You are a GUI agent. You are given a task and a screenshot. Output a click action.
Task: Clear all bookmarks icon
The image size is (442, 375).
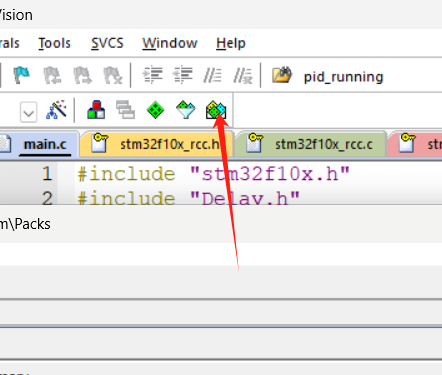(113, 75)
